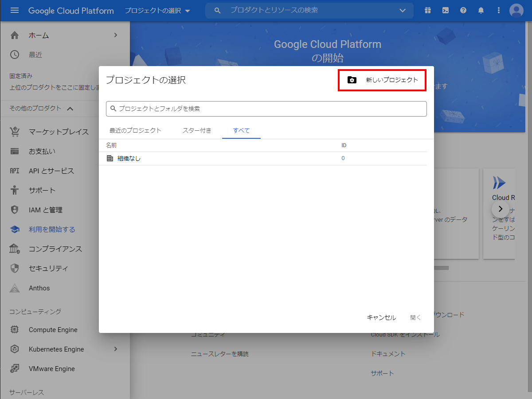Click the Google Cloud Platform logo

point(71,11)
